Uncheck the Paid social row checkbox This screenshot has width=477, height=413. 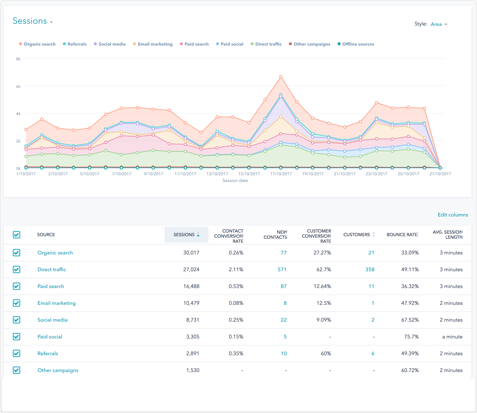[16, 337]
